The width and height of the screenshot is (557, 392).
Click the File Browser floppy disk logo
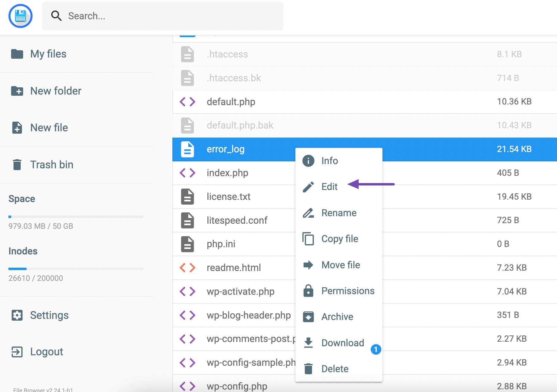tap(20, 16)
